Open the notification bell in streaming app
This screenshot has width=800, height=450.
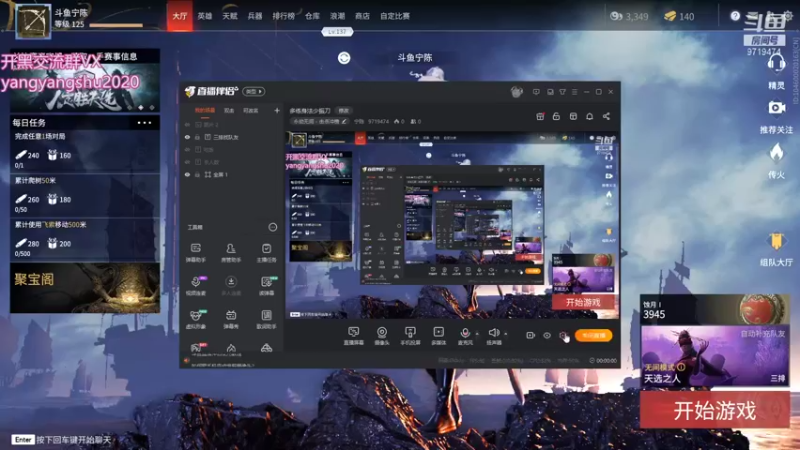(x=589, y=116)
